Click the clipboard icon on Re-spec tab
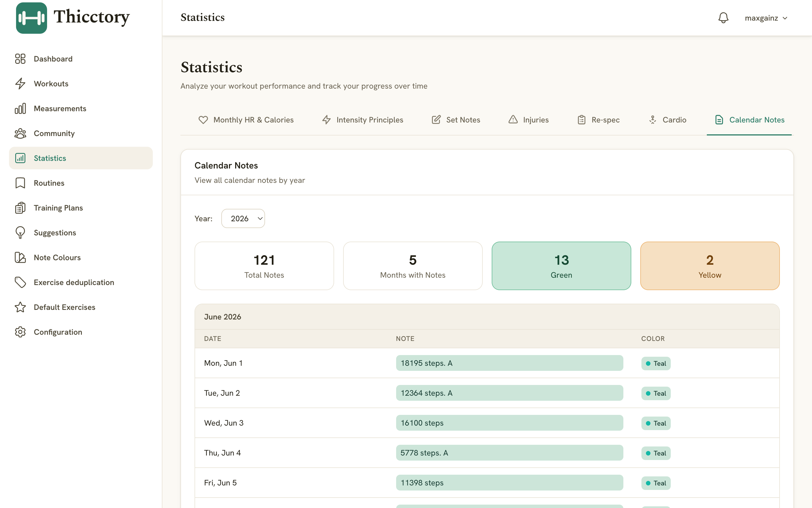 [581, 120]
